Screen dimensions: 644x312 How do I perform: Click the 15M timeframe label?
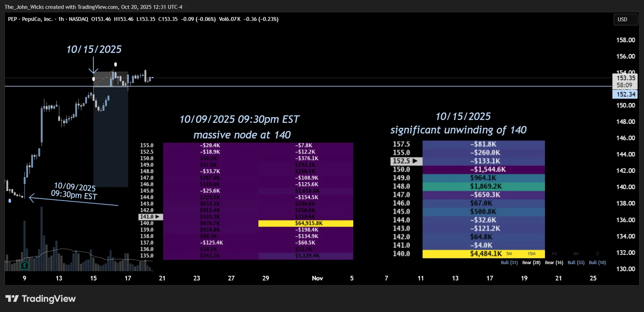[531, 254]
